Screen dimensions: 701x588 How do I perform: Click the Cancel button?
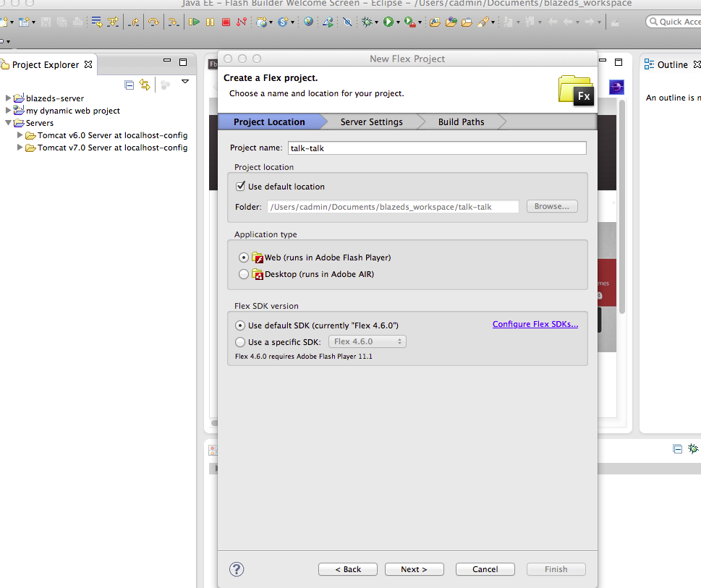point(485,569)
